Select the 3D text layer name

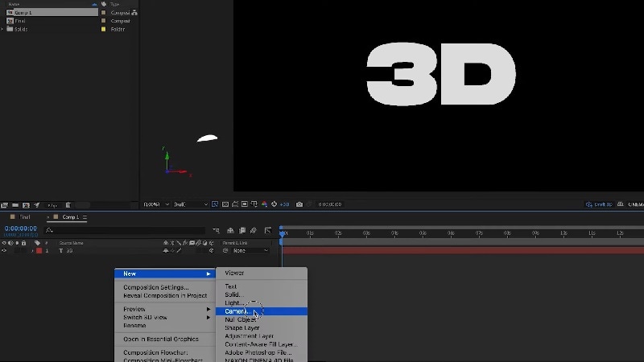coord(69,251)
